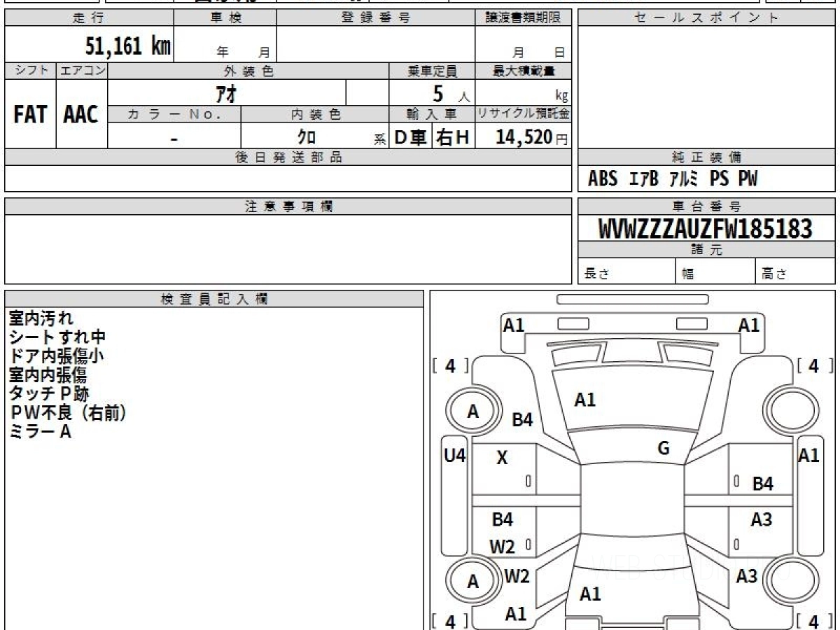
Task: Click the mileage value 51,161 km
Action: tap(128, 46)
